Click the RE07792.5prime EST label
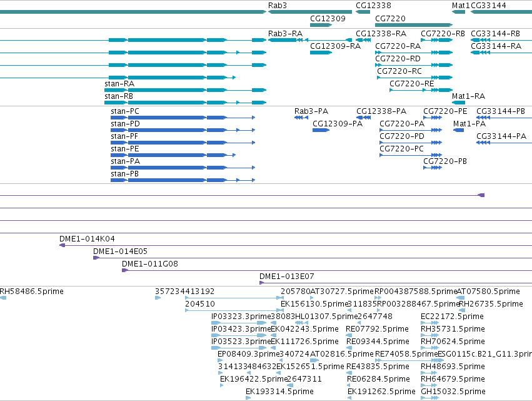This screenshot has width=532, height=401. tap(378, 329)
